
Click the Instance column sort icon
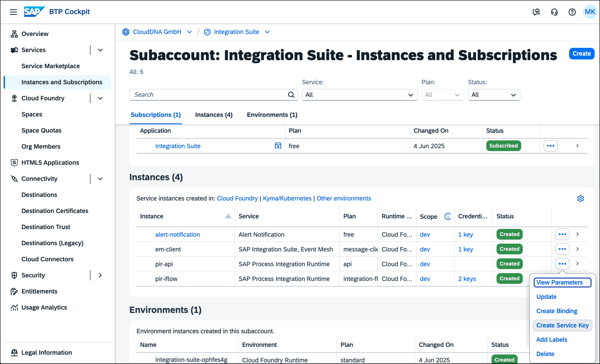click(x=228, y=216)
